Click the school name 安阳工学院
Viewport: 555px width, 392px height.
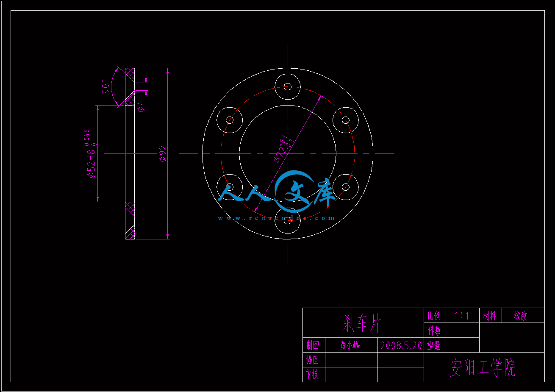483,368
